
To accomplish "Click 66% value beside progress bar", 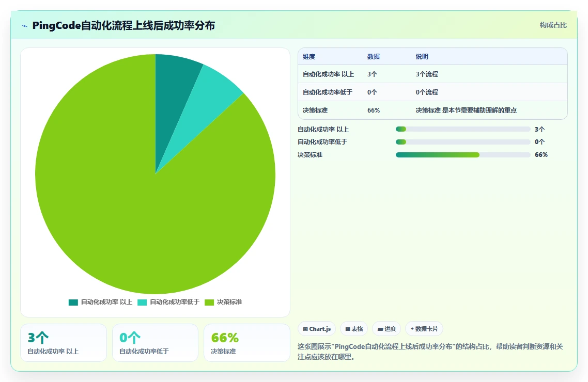I will tap(541, 155).
